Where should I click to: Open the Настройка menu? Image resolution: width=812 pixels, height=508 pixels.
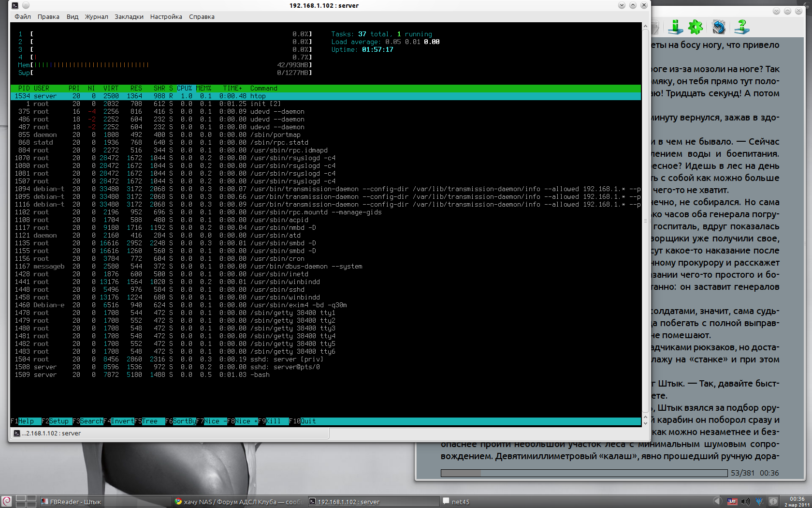166,16
